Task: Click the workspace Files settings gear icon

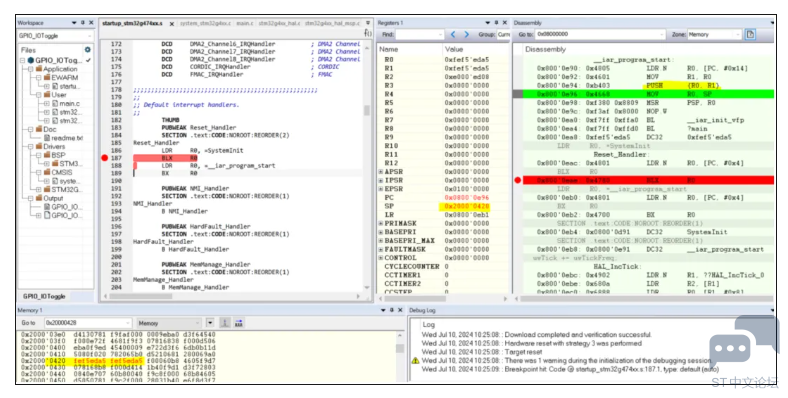Action: click(x=87, y=50)
